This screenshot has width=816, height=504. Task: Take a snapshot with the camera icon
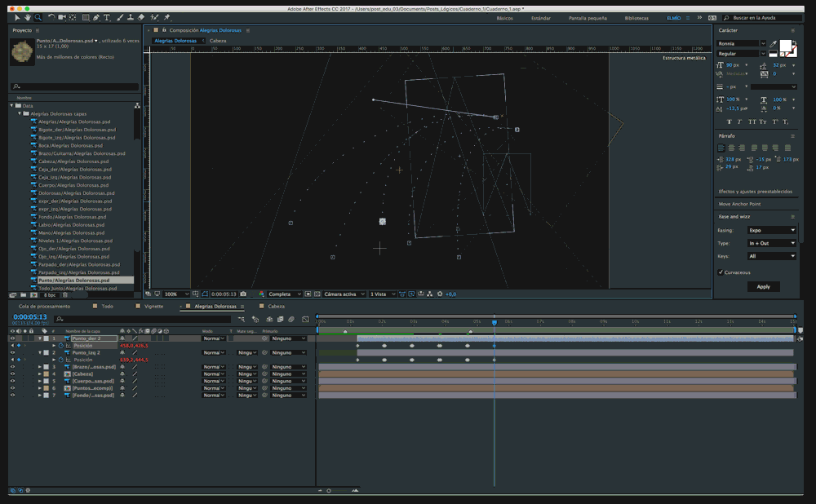[x=243, y=294]
